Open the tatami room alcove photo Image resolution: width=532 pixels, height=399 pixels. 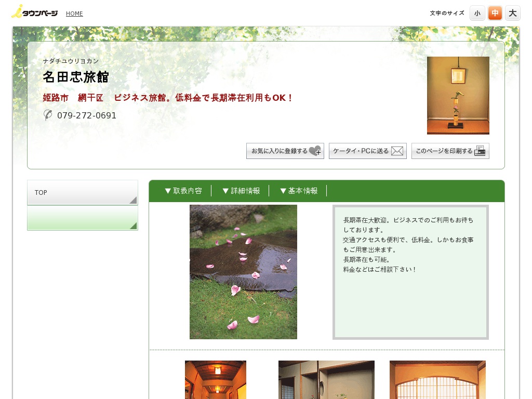326,380
